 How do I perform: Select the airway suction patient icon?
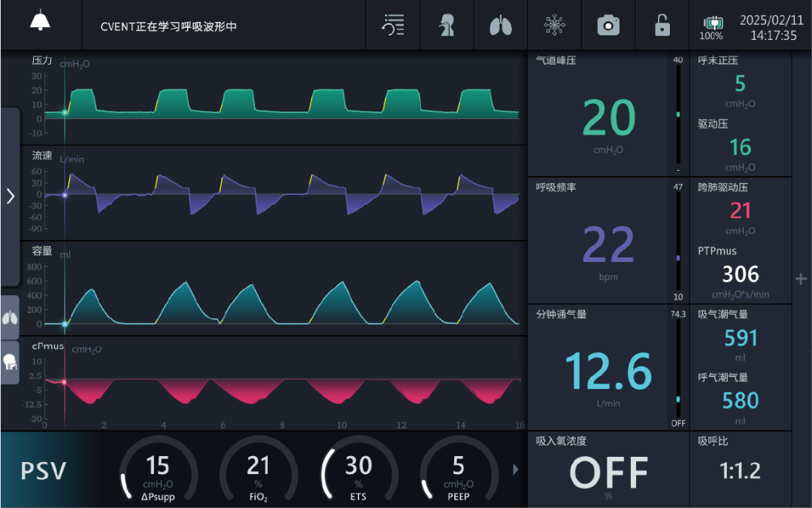click(447, 25)
